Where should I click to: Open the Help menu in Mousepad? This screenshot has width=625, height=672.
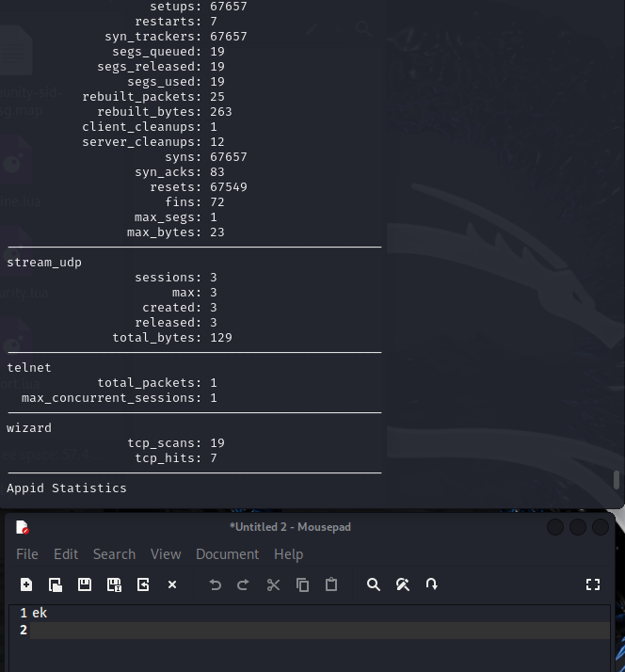pyautogui.click(x=288, y=554)
